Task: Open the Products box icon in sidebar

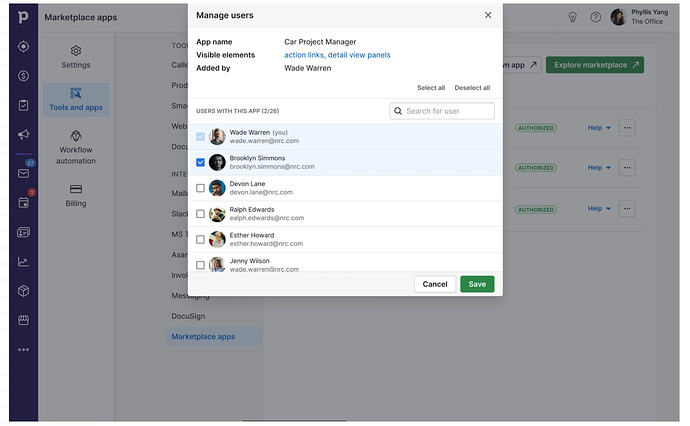Action: pos(23,291)
